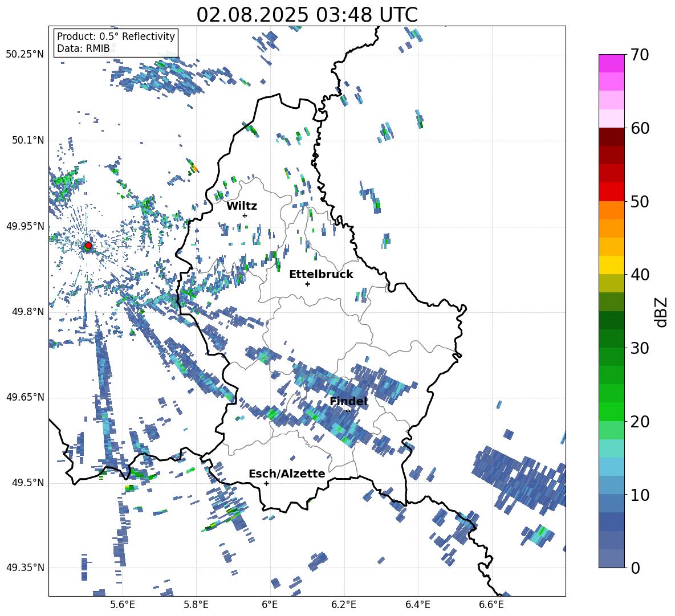Click the Esch/Alzette cross marker
This screenshot has height=616, width=675.
coord(266,483)
